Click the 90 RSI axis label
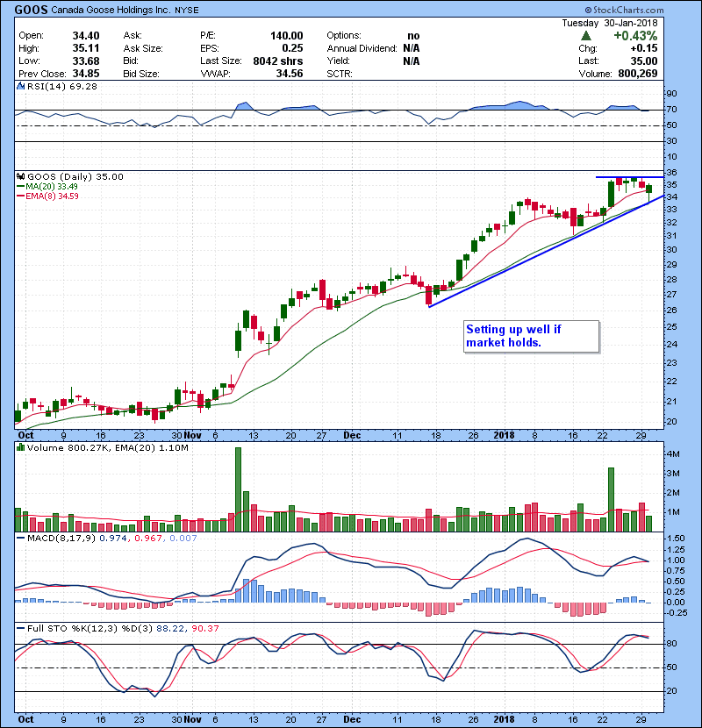The height and width of the screenshot is (728, 702). 672,94
